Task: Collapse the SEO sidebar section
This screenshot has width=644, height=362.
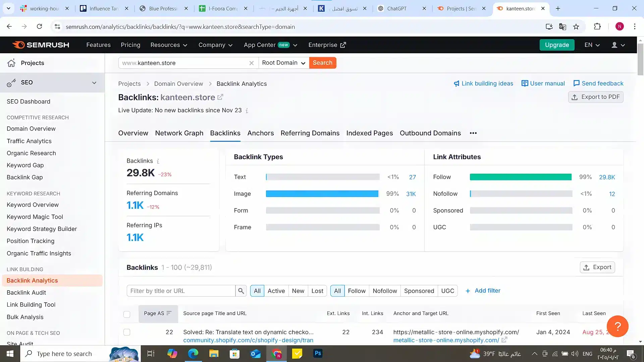Action: coord(94,82)
